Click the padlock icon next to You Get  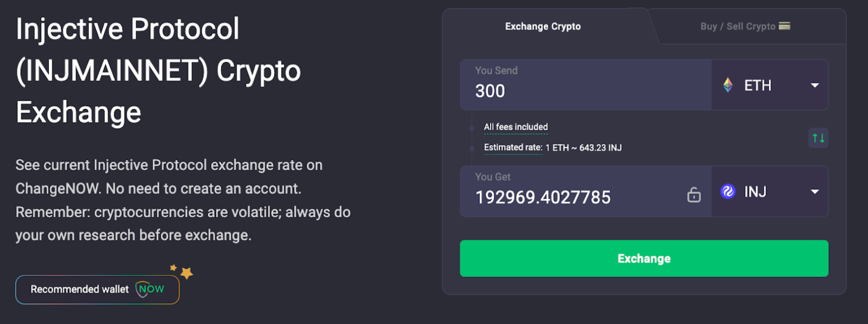point(694,195)
